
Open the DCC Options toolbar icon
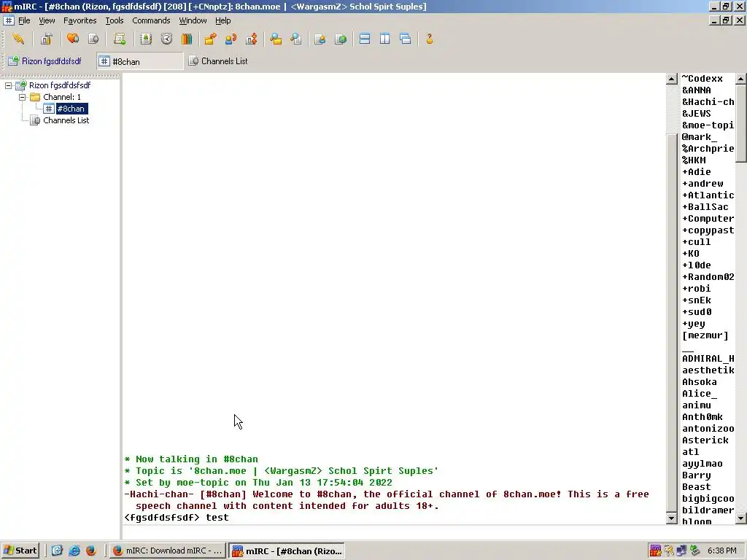coord(252,39)
